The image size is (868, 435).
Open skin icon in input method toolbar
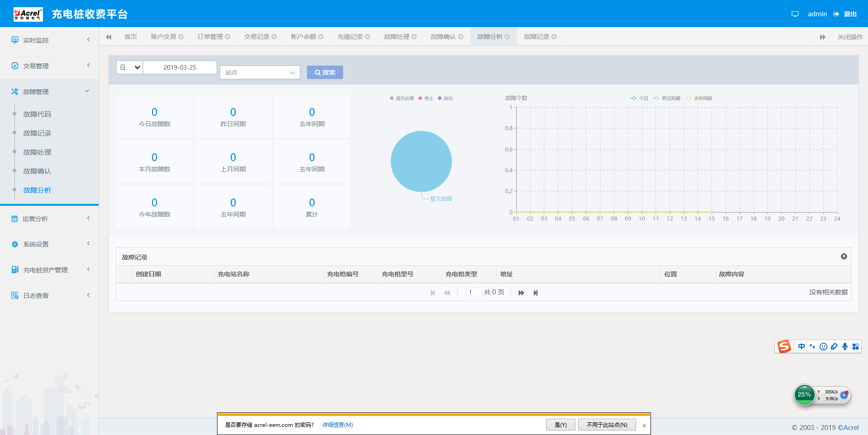click(x=834, y=346)
